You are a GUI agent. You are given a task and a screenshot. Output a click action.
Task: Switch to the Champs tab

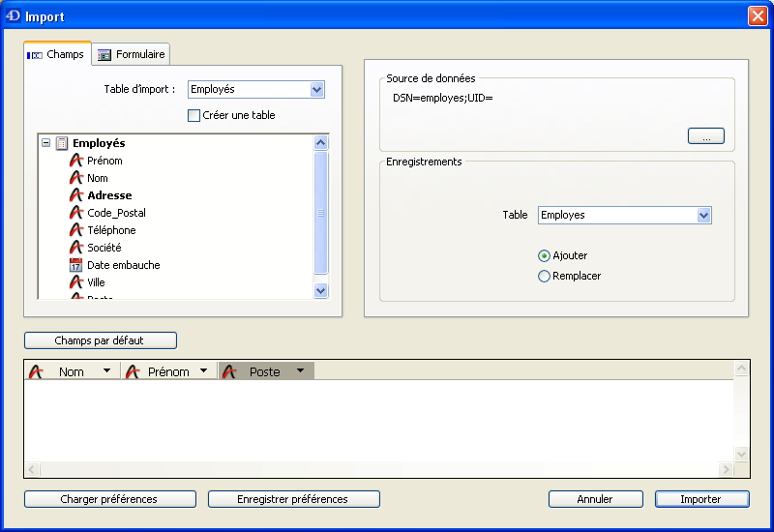click(57, 54)
